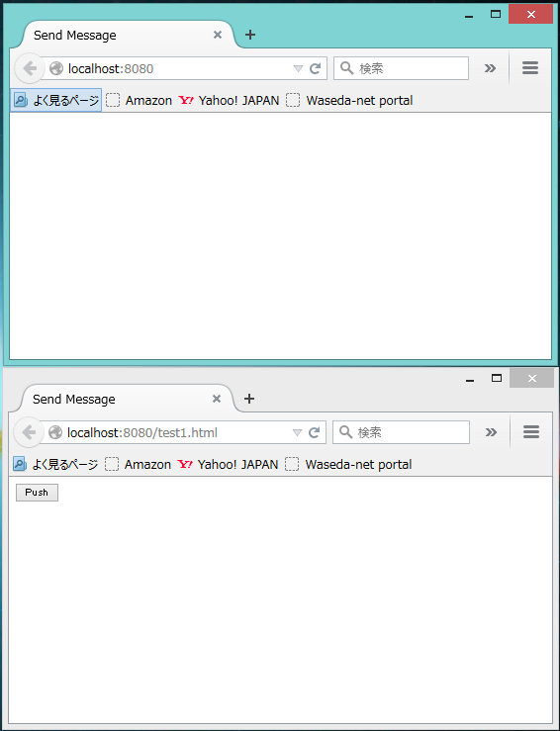Open the hamburger menu in bottom Firefox window
The image size is (560, 731).
pos(531,432)
